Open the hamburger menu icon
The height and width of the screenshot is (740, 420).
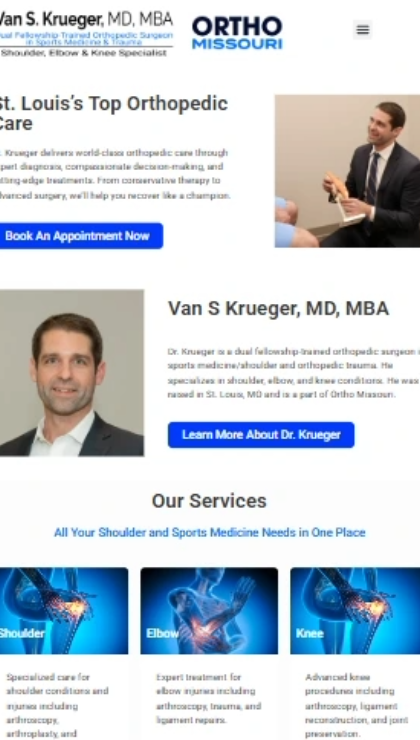[362, 30]
